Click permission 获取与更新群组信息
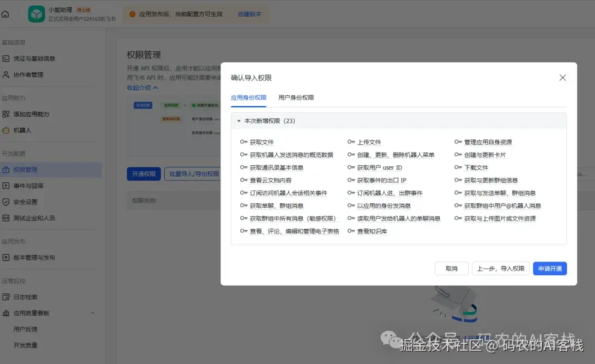 click(x=491, y=180)
